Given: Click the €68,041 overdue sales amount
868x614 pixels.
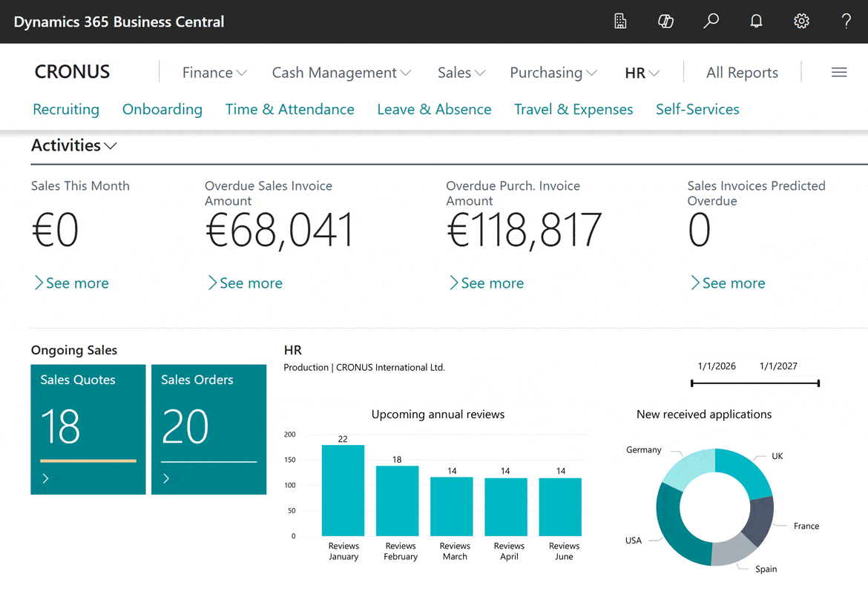Looking at the screenshot, I should click(x=280, y=230).
